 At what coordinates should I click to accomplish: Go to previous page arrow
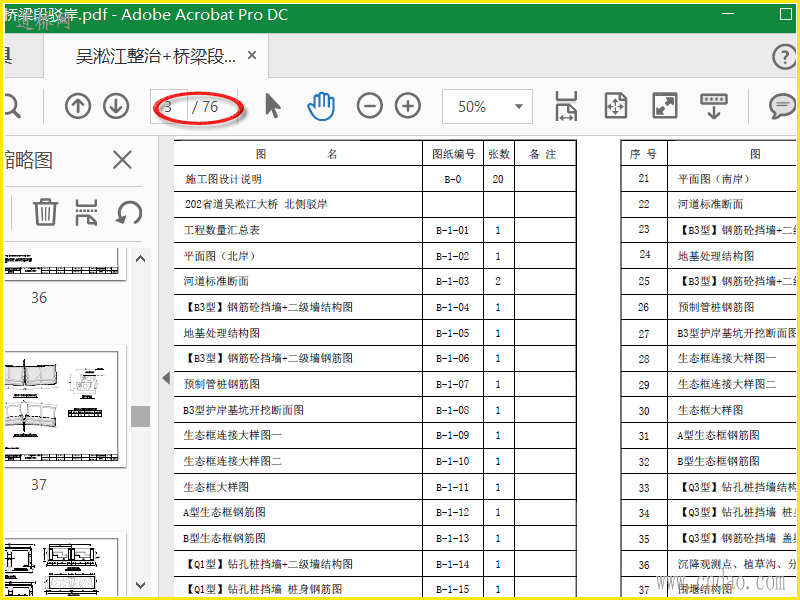(78, 106)
